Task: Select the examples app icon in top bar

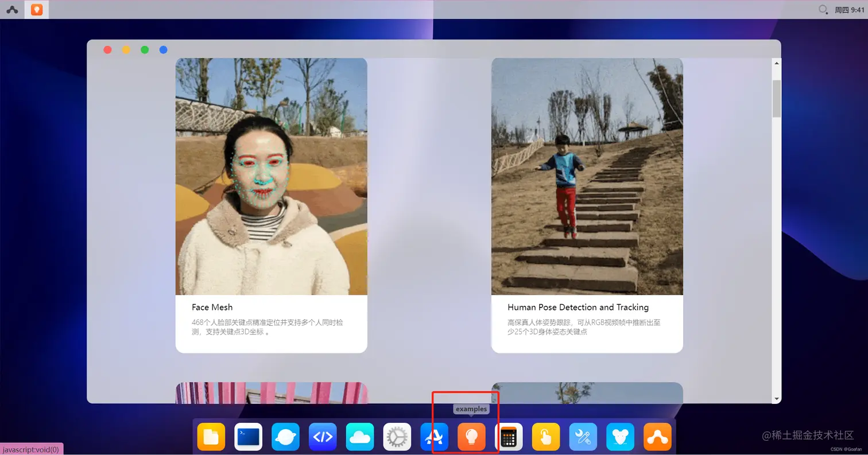Action: pos(37,10)
